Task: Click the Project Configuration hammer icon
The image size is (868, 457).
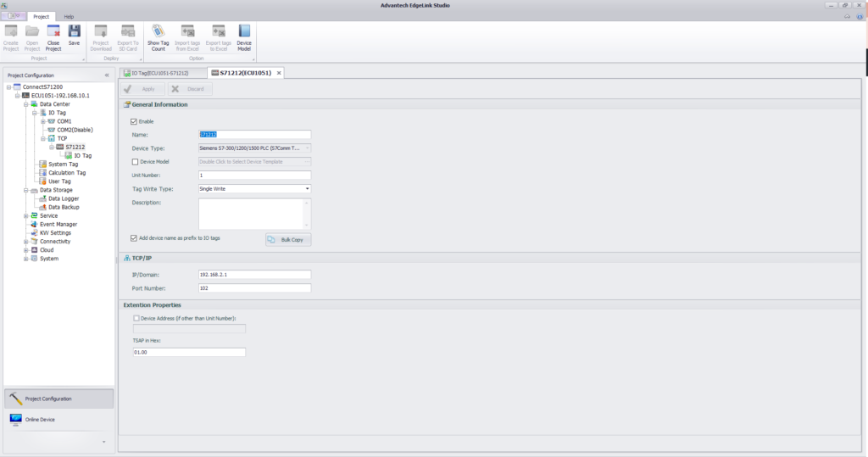Action: pos(15,398)
